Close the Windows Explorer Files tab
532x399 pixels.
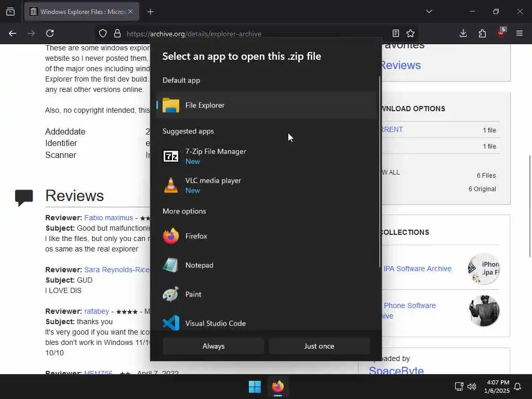(130, 11)
